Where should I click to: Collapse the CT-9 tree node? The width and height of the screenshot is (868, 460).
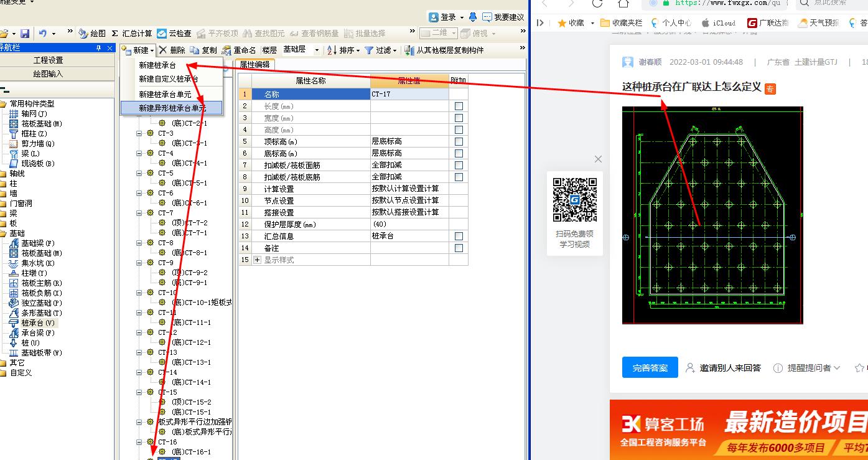139,263
